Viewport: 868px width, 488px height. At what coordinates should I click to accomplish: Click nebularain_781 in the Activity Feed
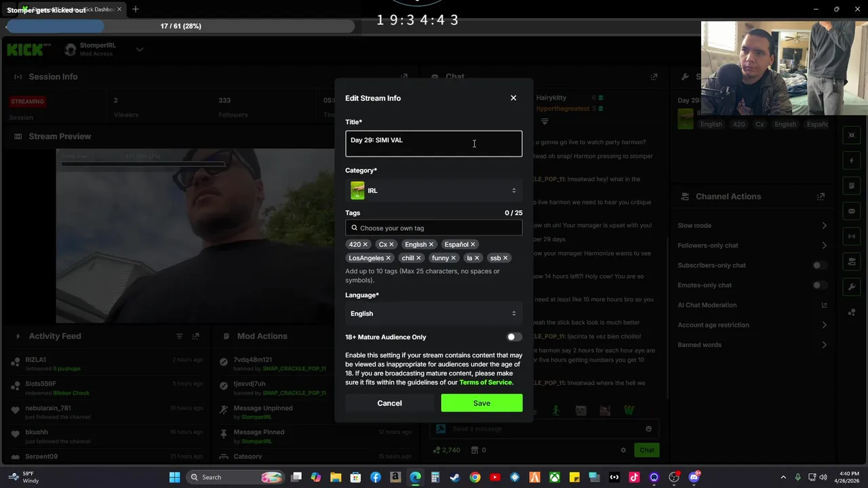click(x=48, y=408)
